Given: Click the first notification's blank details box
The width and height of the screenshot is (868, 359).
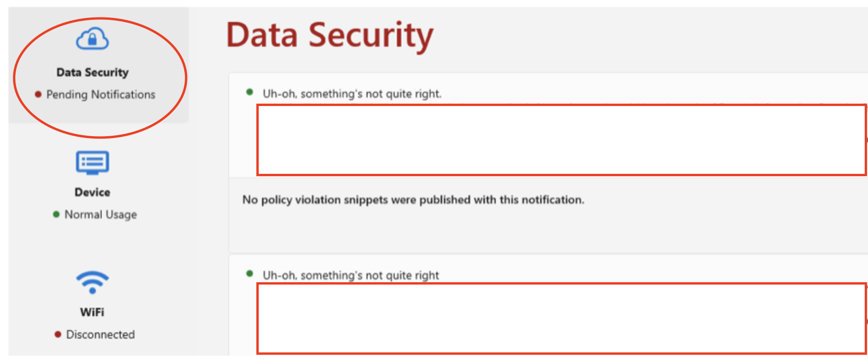Looking at the screenshot, I should (561, 140).
